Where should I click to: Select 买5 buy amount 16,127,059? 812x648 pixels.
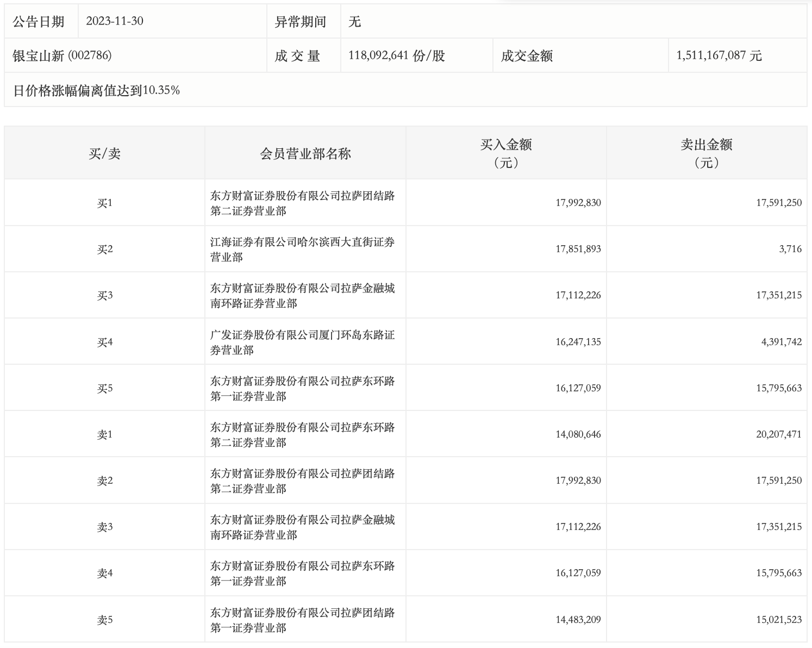[578, 388]
